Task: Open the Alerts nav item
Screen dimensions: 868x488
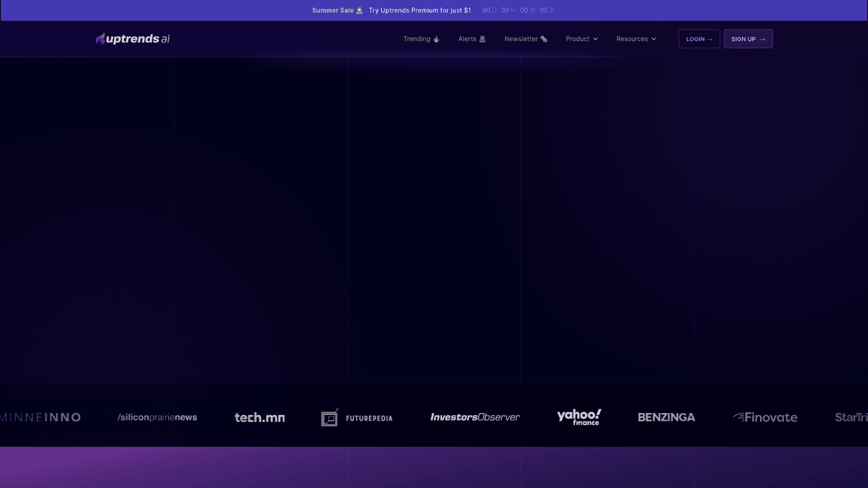Action: pos(467,39)
